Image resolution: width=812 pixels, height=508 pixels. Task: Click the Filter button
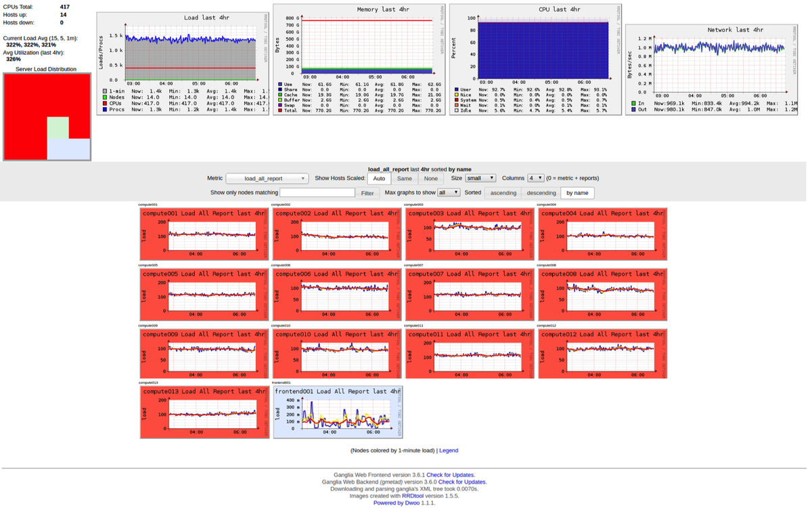(367, 193)
